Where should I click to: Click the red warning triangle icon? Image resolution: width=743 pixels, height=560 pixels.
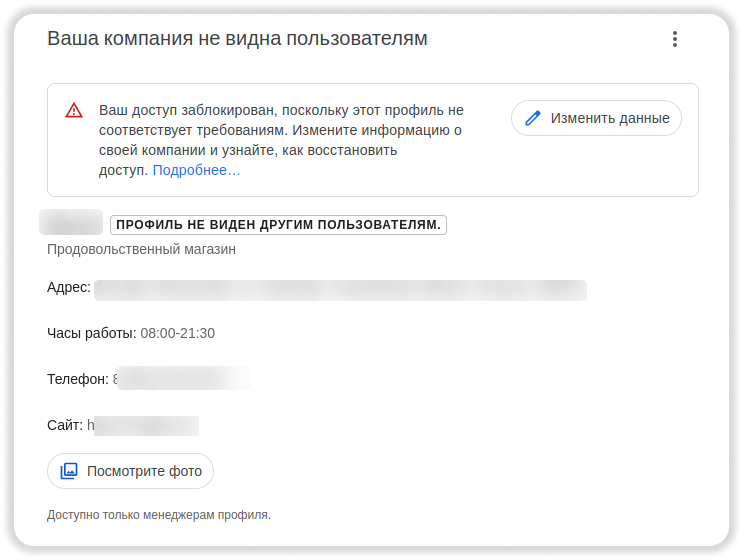point(74,110)
